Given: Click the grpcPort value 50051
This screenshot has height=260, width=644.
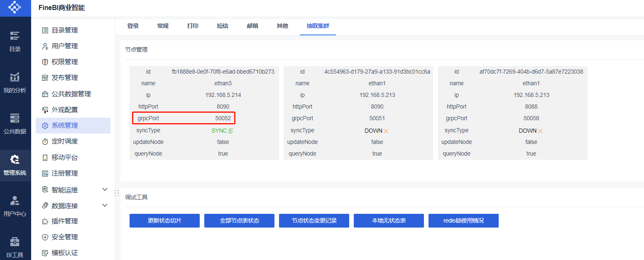Looking at the screenshot, I should click(377, 118).
